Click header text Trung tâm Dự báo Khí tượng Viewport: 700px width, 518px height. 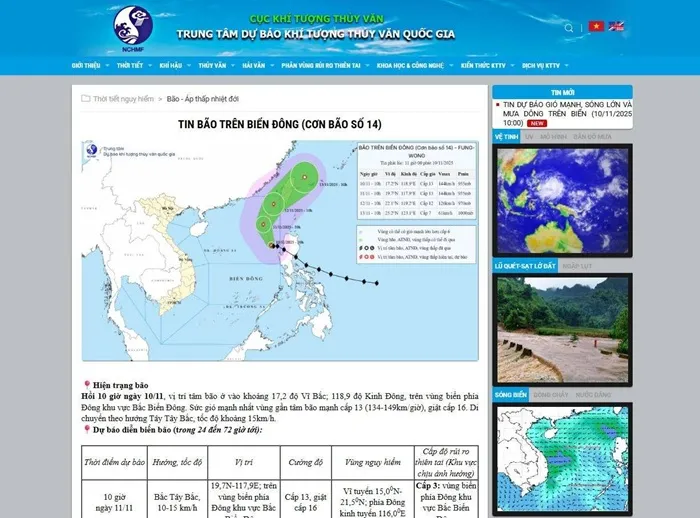[x=316, y=34]
